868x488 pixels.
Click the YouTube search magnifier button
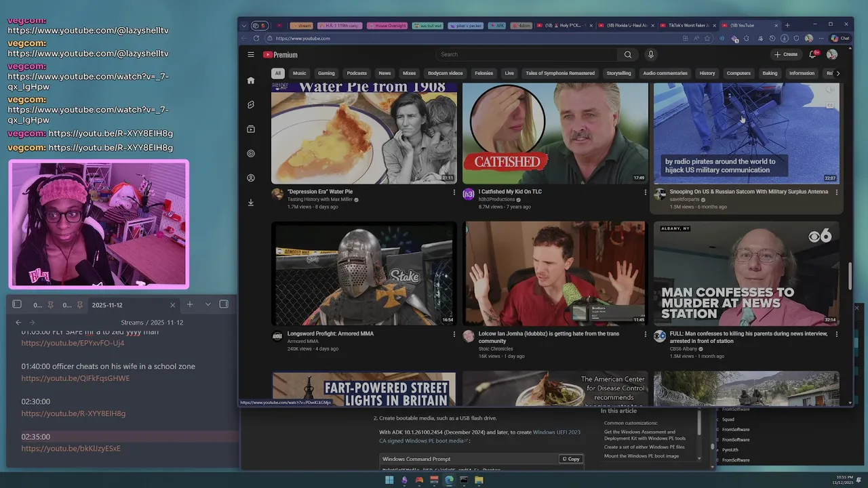tap(628, 55)
